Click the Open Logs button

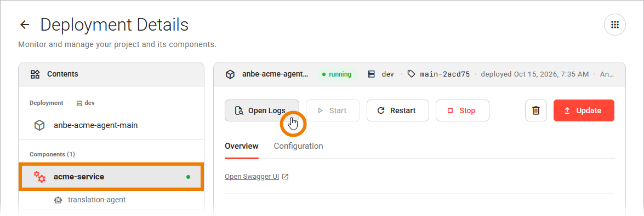click(x=261, y=110)
